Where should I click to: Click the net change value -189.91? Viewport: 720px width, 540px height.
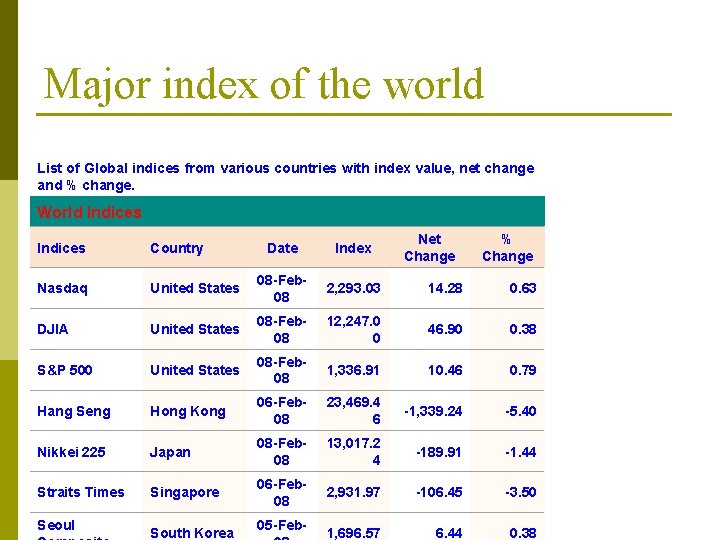pos(439,452)
